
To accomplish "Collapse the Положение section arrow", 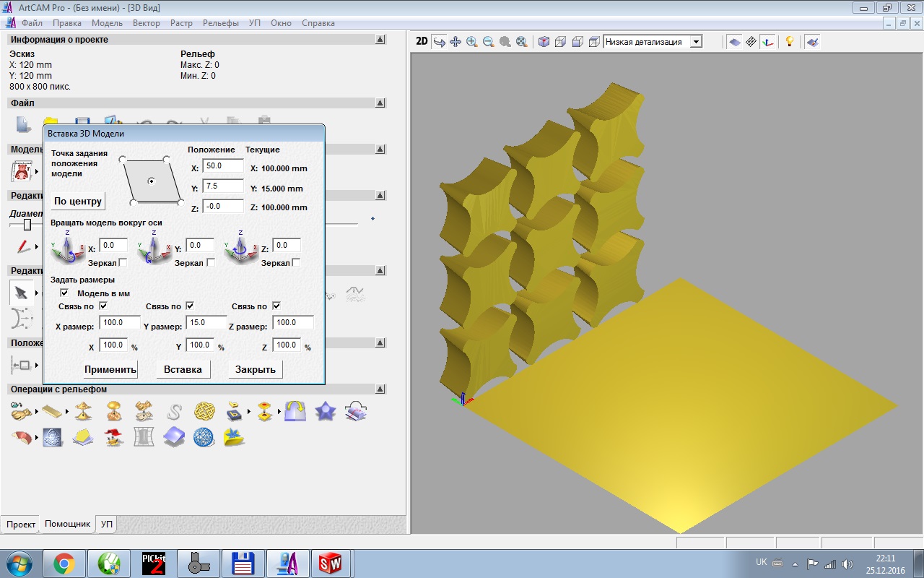I will (380, 343).
